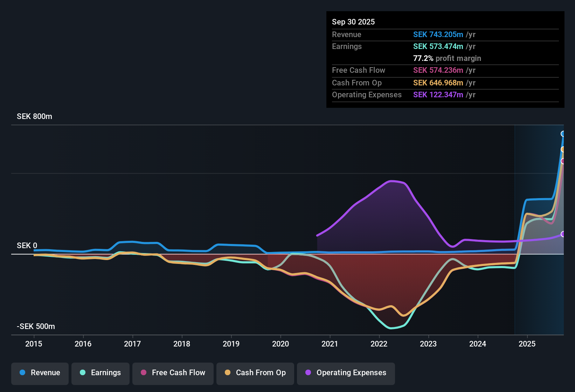
Task: Select the orange Cash From Op endpoint marker
Action: (563, 150)
